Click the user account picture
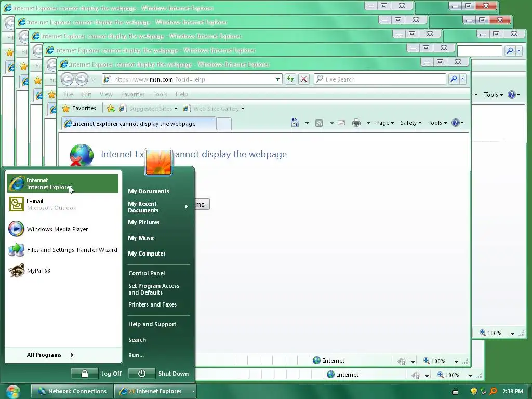532x399 pixels. (x=158, y=162)
